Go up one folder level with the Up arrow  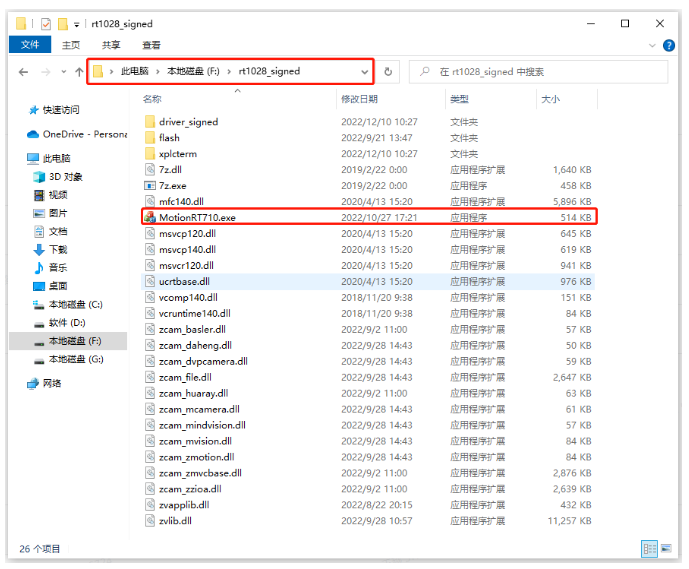tap(79, 72)
